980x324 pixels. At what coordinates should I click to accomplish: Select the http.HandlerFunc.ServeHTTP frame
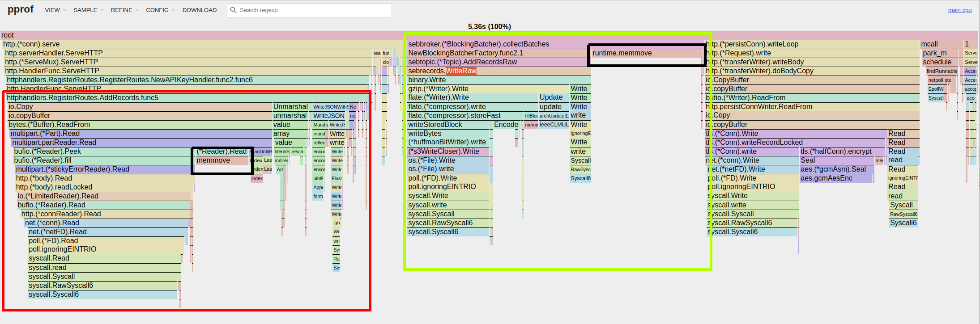(187, 71)
